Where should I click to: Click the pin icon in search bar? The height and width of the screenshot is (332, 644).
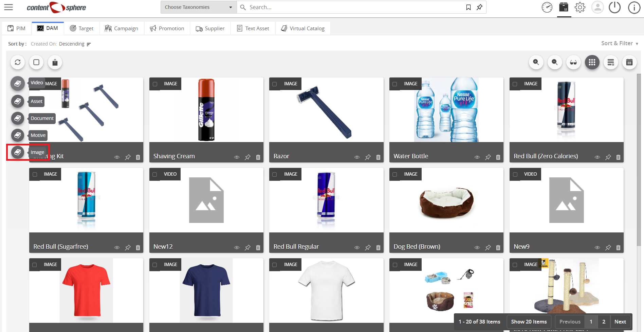click(x=479, y=7)
